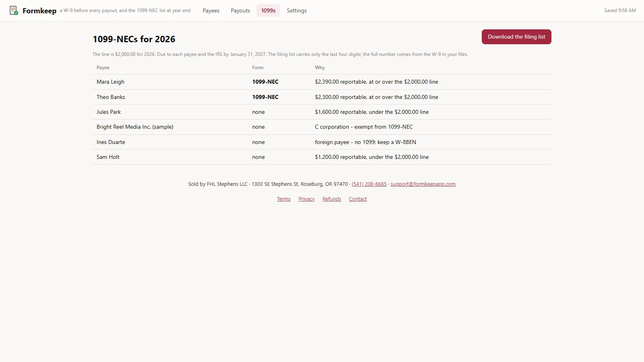Select Bright Reel Media Inc. (sample)
Viewport: 644px width, 362px height.
click(x=135, y=127)
